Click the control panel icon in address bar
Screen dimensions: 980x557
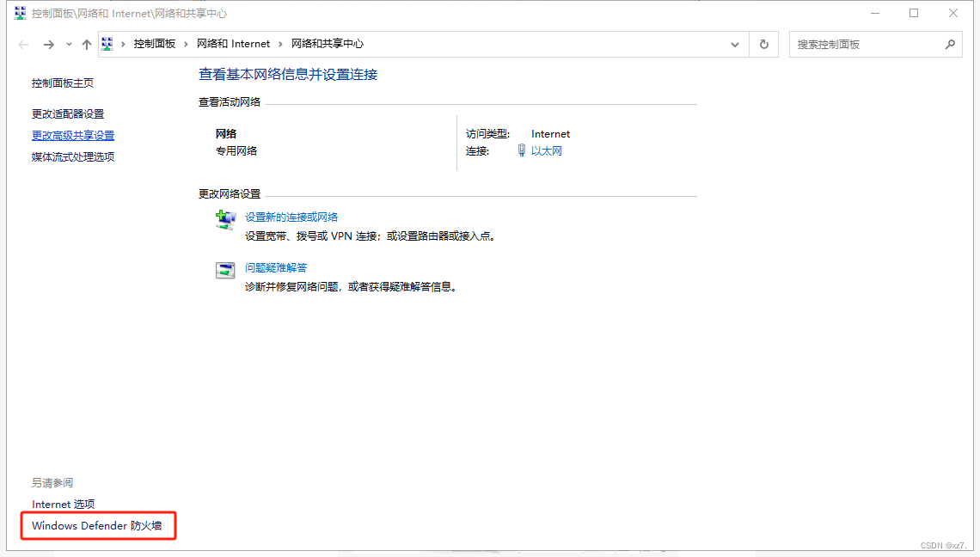tap(107, 44)
